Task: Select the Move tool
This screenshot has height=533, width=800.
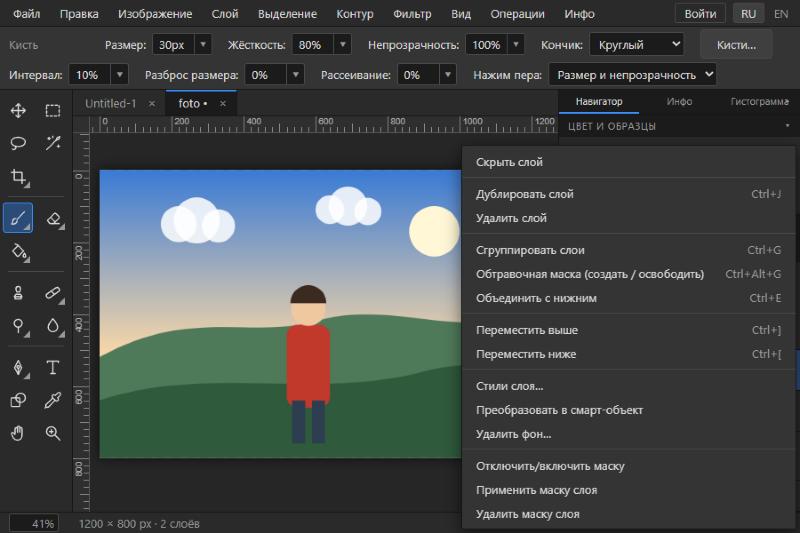Action: pos(18,111)
